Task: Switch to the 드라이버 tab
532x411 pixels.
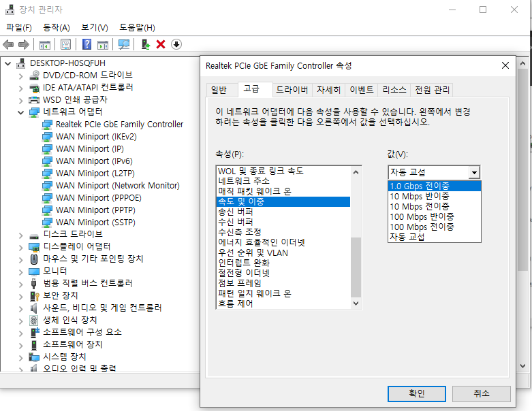Action: (292, 90)
